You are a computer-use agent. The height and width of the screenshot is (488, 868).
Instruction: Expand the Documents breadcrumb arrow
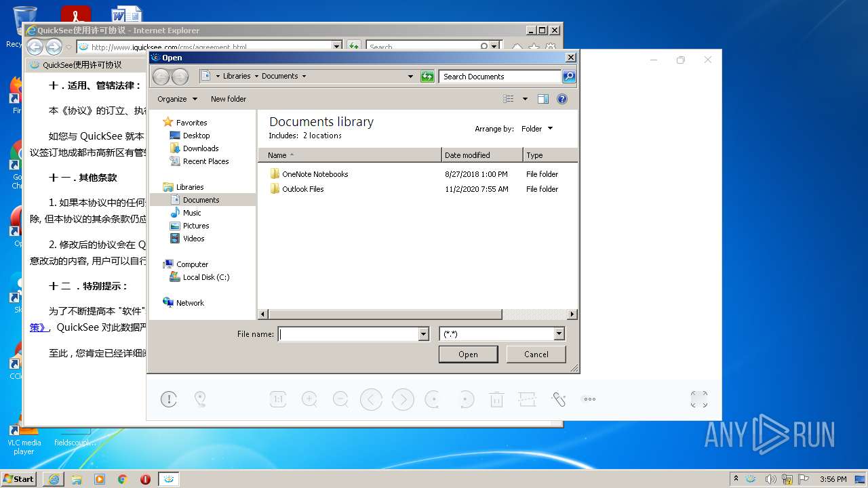point(304,77)
